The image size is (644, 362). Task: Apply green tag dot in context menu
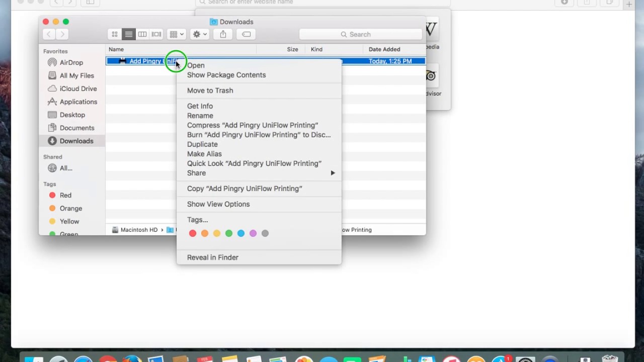point(229,233)
